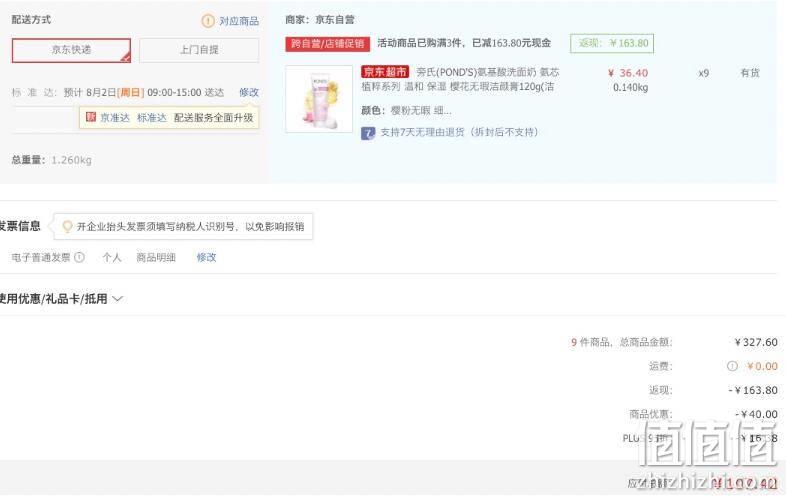Screen dimensions: 786x499
Task: Click the total amount ¥327.60
Action: 756,343
